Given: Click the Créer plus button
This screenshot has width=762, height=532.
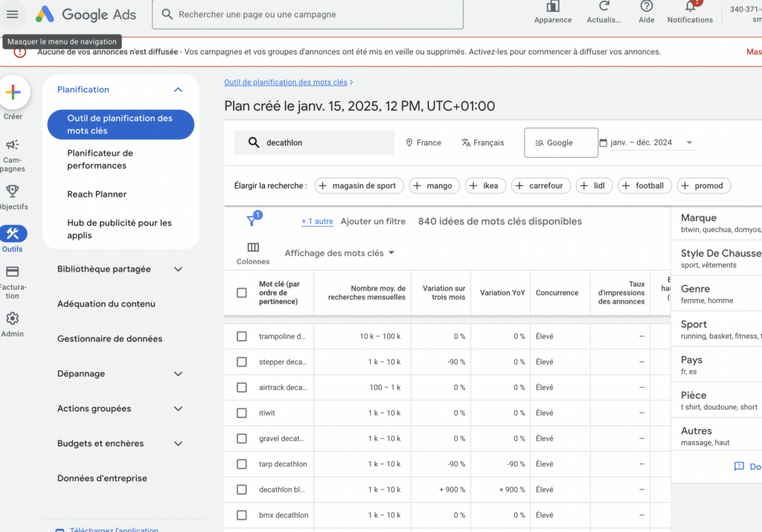Looking at the screenshot, I should coord(13,92).
